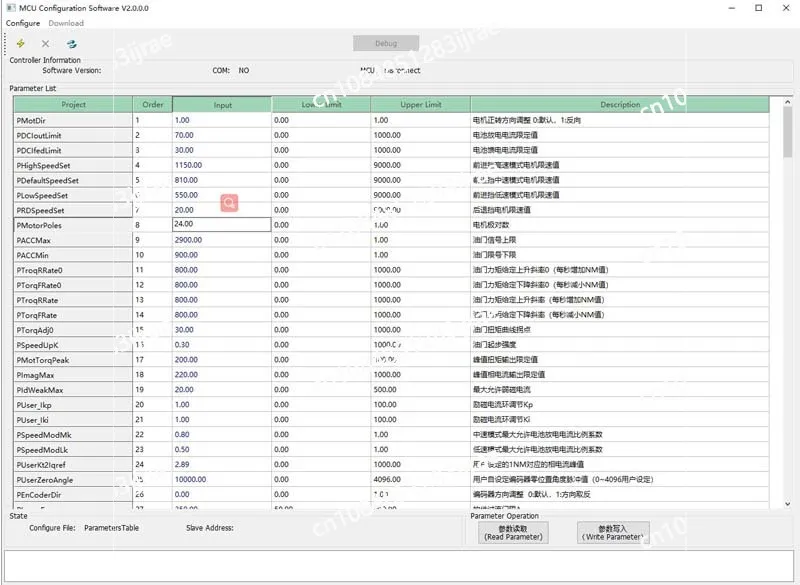Open the Configure menu
The height and width of the screenshot is (585, 800).
(23, 23)
